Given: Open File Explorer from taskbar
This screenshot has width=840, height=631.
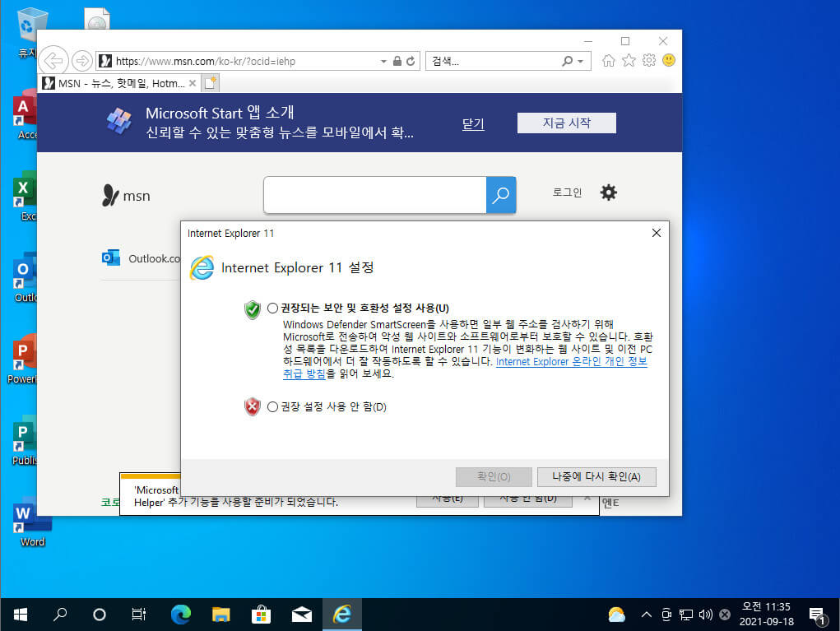Looking at the screenshot, I should pos(220,615).
